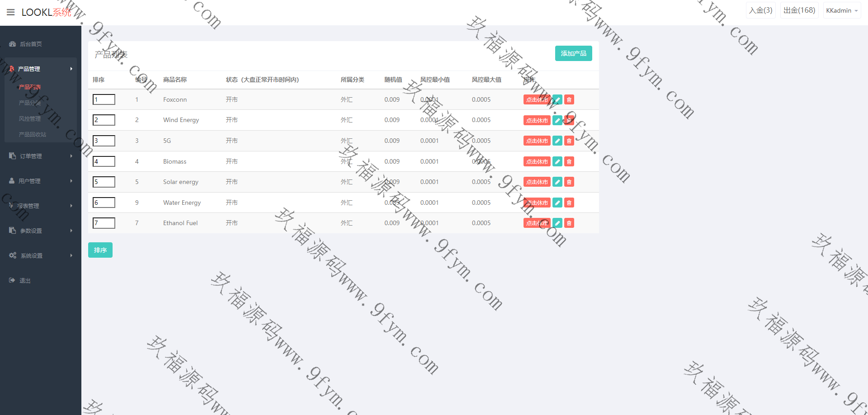Toggle Foxconn market closed with 点击休市
The image size is (868, 415).
coord(537,100)
